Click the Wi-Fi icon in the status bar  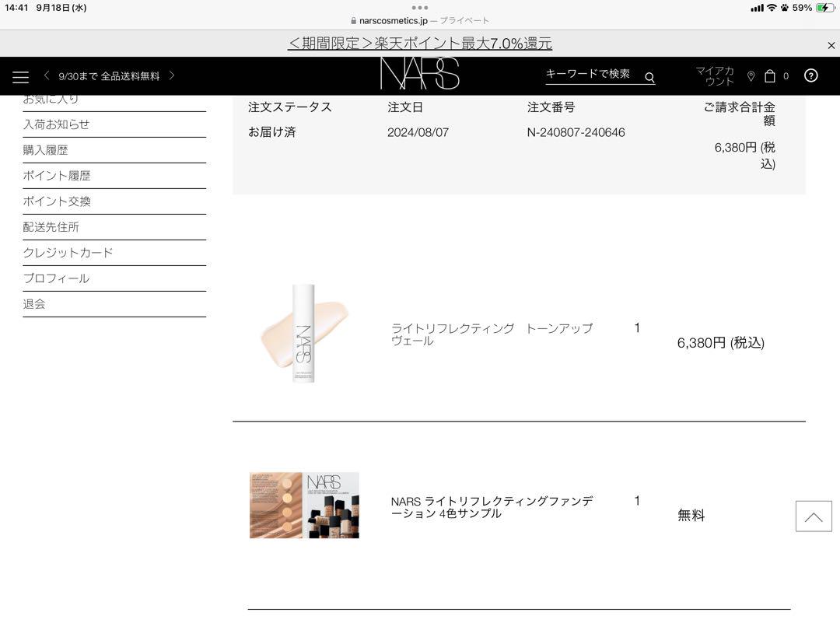click(x=772, y=8)
